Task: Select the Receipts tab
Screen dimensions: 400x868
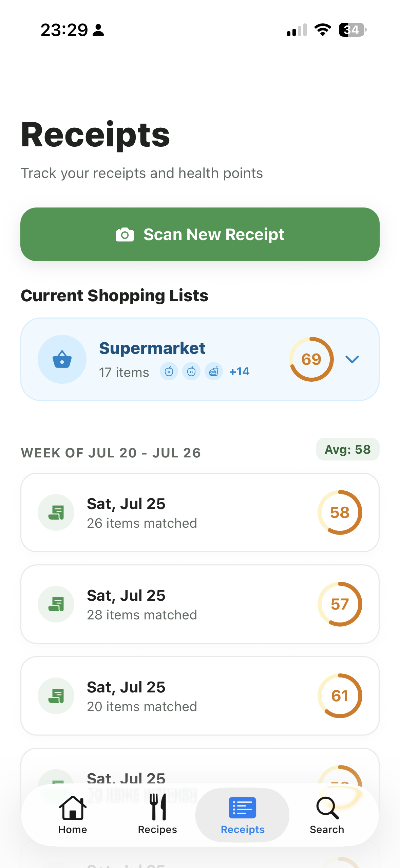Action: click(x=242, y=815)
